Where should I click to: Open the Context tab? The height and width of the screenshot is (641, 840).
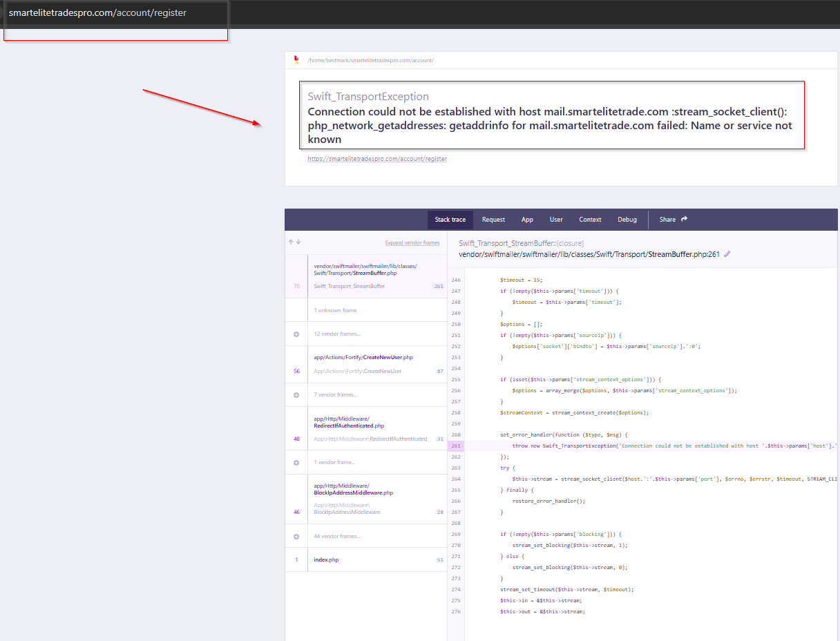pyautogui.click(x=590, y=220)
